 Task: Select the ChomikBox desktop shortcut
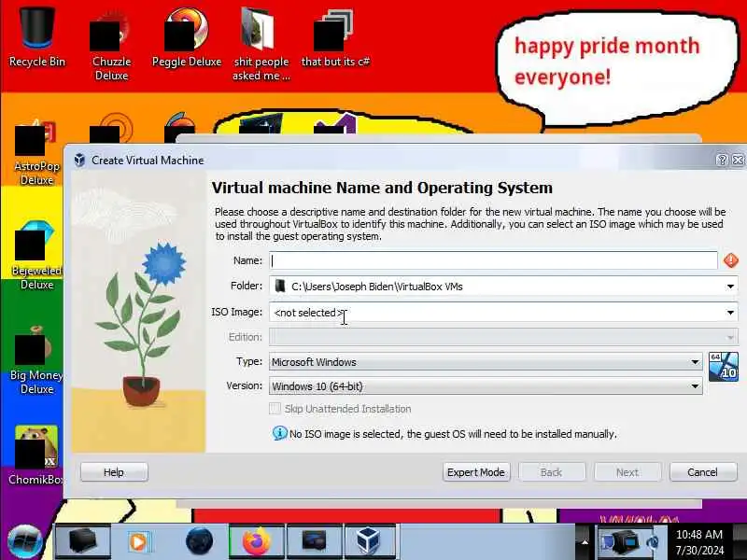(36, 456)
